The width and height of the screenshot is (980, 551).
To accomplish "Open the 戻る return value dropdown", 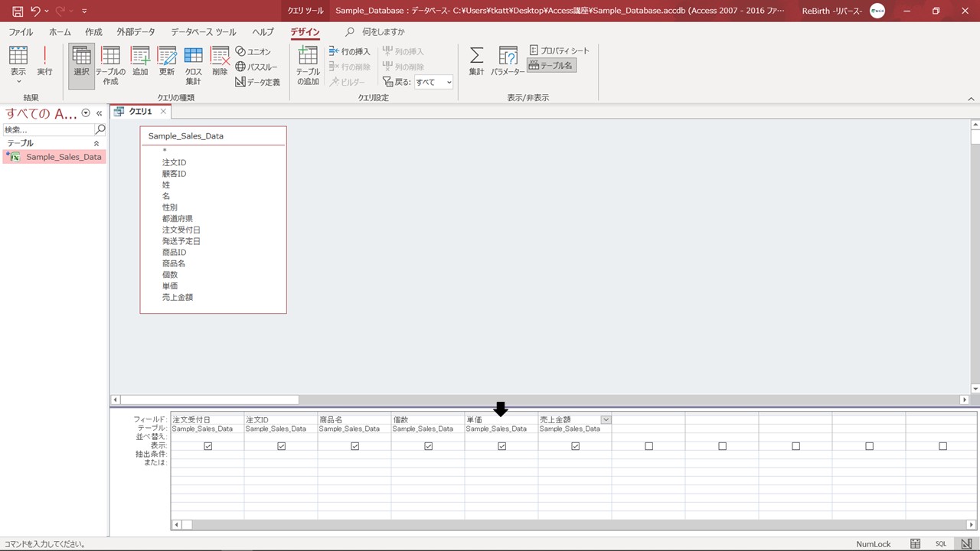I will 433,82.
